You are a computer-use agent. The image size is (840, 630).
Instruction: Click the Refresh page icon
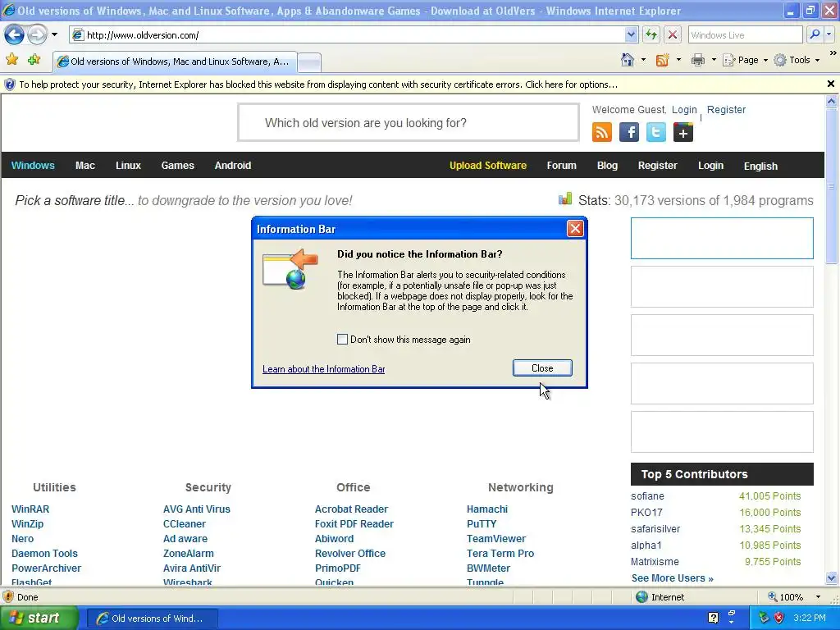[x=651, y=35]
